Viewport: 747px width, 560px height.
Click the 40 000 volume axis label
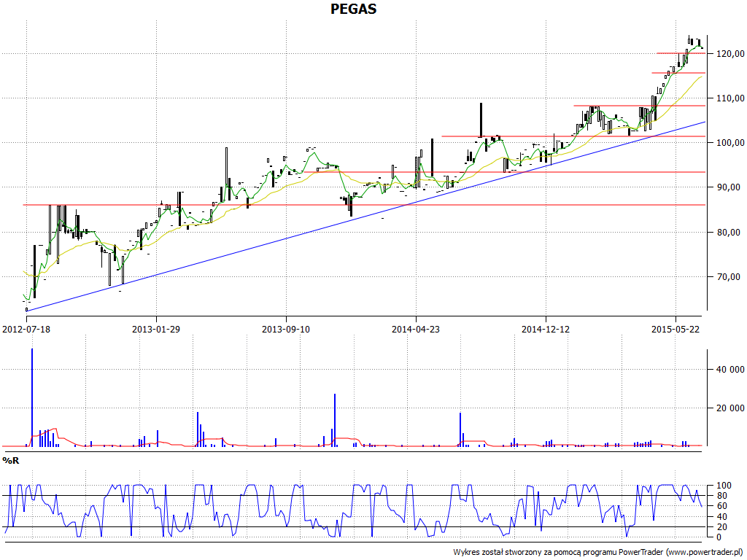pyautogui.click(x=729, y=370)
